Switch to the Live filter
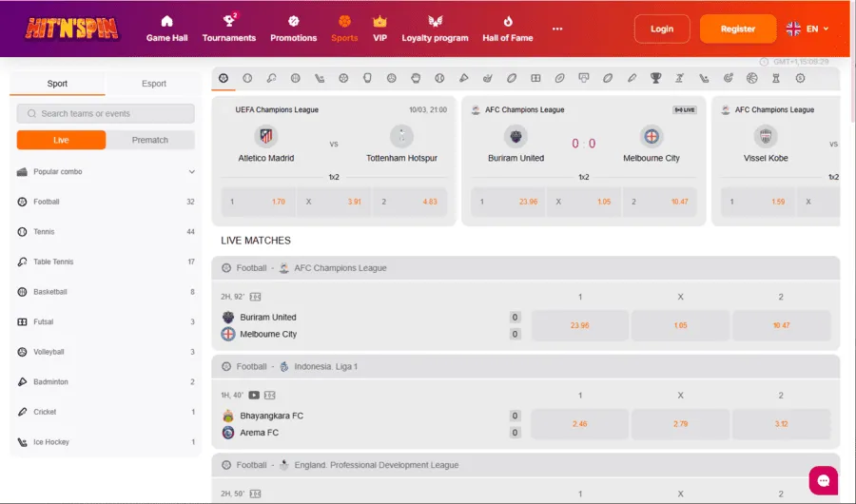 (61, 140)
